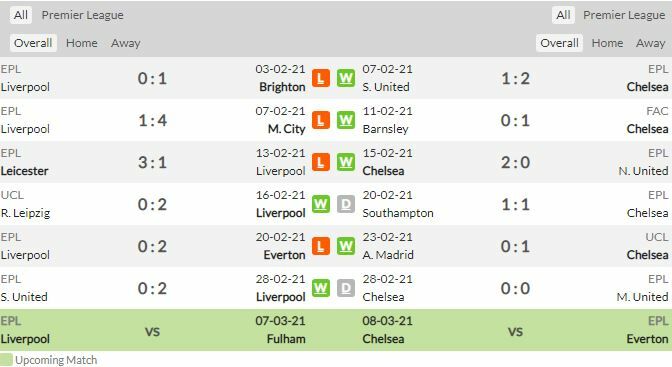This screenshot has height=367, width=672.
Task: Click the green W badge for S. United vs Chelsea
Action: (x=345, y=78)
